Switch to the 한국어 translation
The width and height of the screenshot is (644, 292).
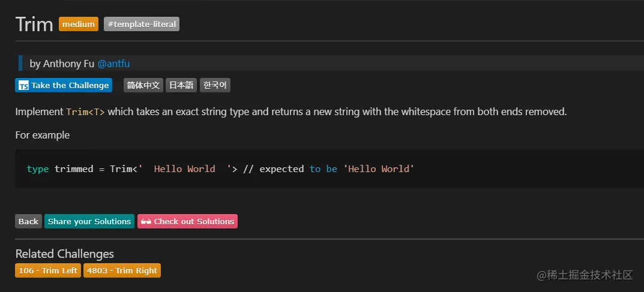215,85
